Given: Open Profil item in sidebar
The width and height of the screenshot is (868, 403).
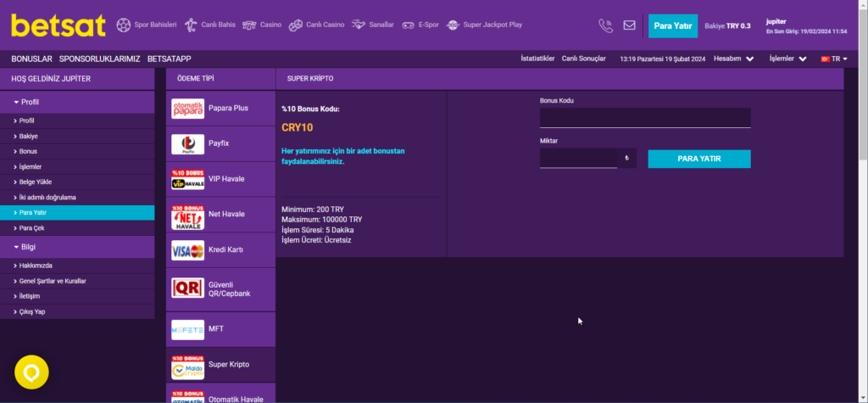Looking at the screenshot, I should pos(77,120).
